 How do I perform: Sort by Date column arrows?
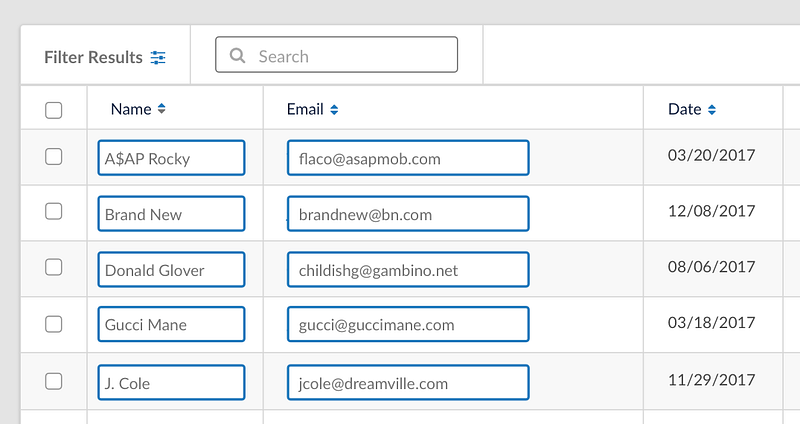point(712,109)
